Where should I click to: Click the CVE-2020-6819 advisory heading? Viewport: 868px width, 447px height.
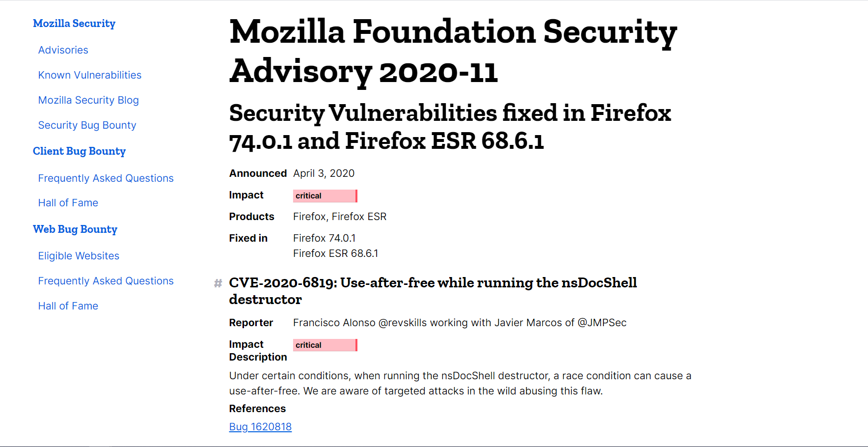(433, 291)
